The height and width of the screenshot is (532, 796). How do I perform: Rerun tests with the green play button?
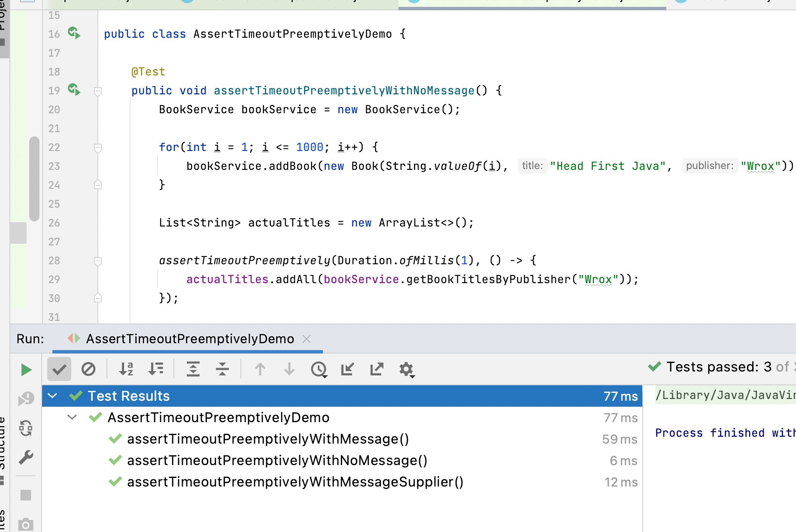point(26,369)
